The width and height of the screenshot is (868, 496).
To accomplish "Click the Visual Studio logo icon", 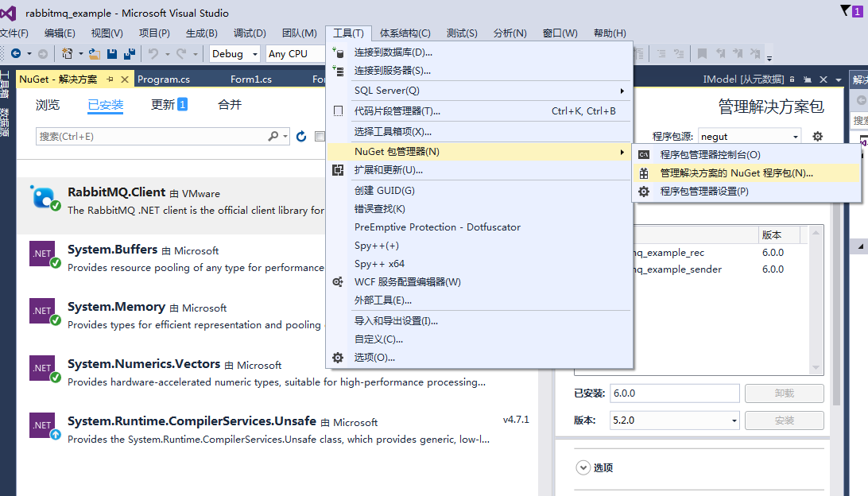I will (x=8, y=13).
